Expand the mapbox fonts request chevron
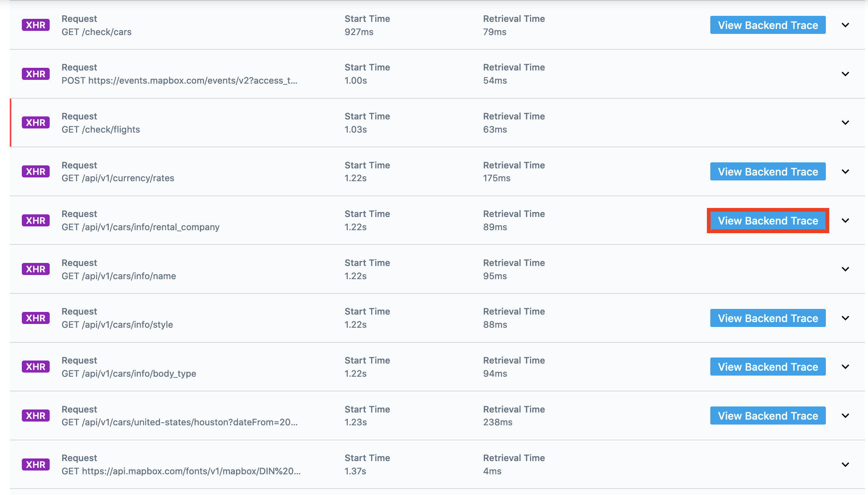Image resolution: width=868 pixels, height=495 pixels. (x=845, y=464)
